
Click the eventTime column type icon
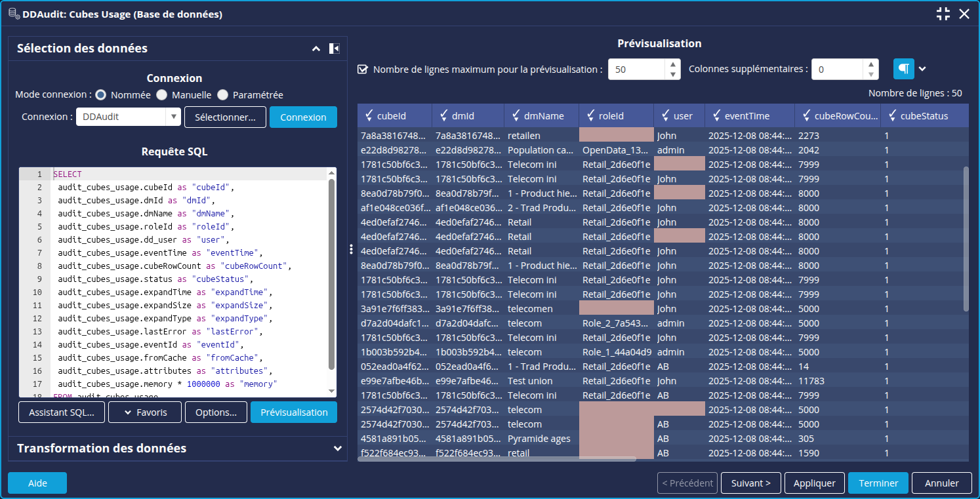coord(716,116)
